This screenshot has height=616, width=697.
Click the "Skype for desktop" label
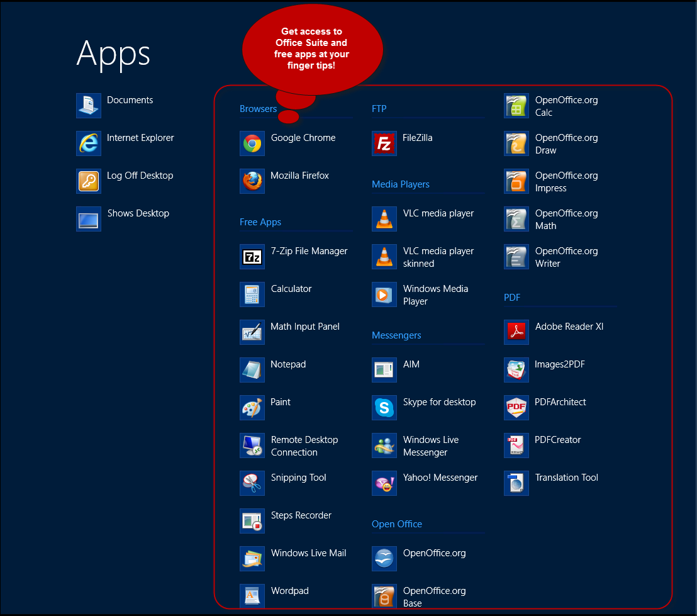pyautogui.click(x=439, y=403)
